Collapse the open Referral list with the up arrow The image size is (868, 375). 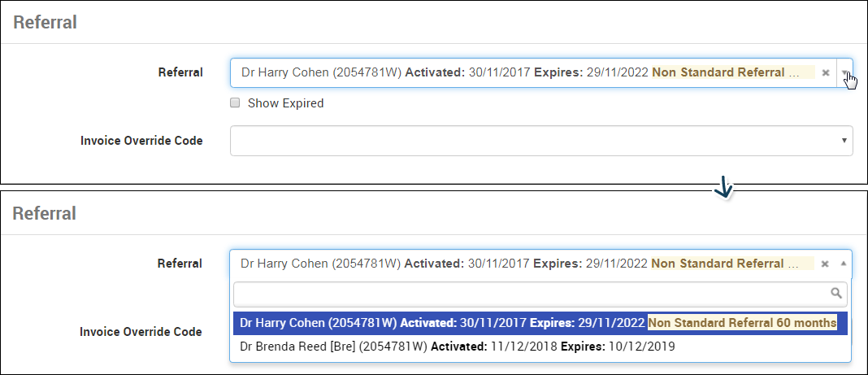pyautogui.click(x=844, y=264)
